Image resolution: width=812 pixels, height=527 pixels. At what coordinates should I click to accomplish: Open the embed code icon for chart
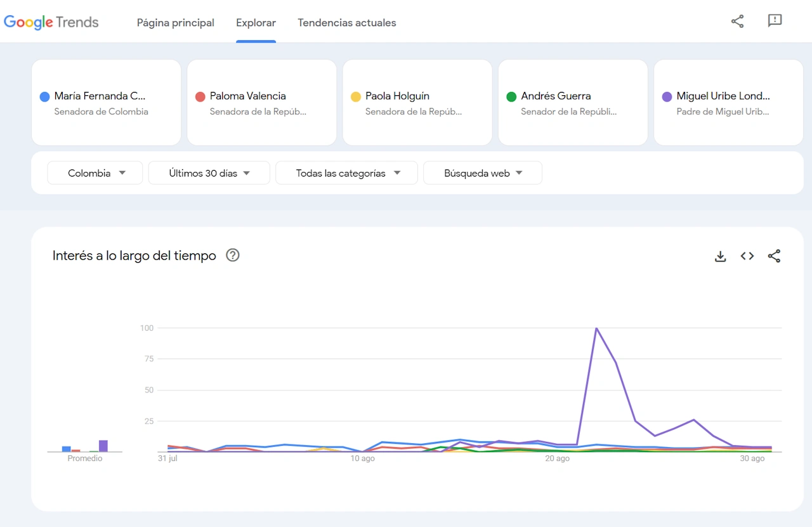[x=747, y=256]
